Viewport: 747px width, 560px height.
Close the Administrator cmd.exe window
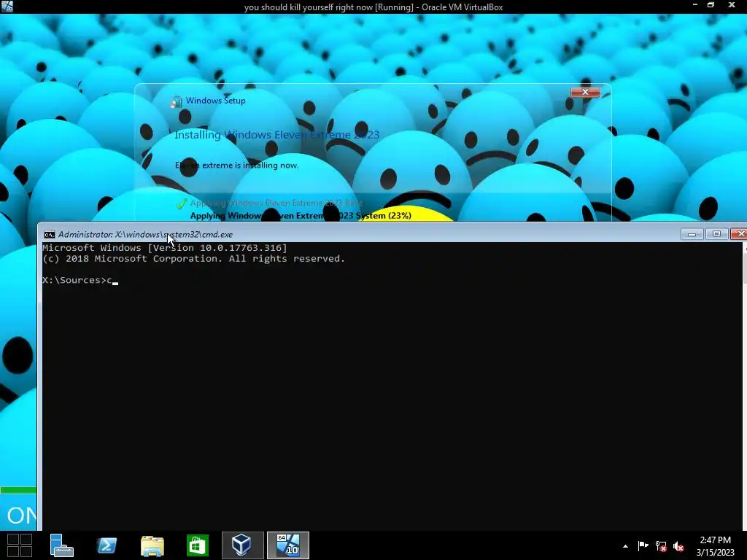739,234
